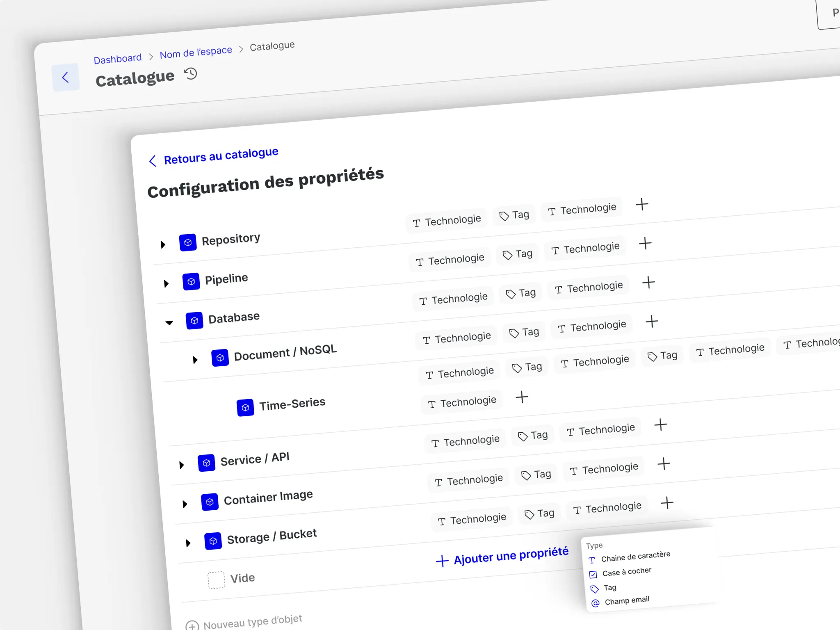The height and width of the screenshot is (630, 840).
Task: Expand the Storage / Bucket row
Action: coord(188,543)
